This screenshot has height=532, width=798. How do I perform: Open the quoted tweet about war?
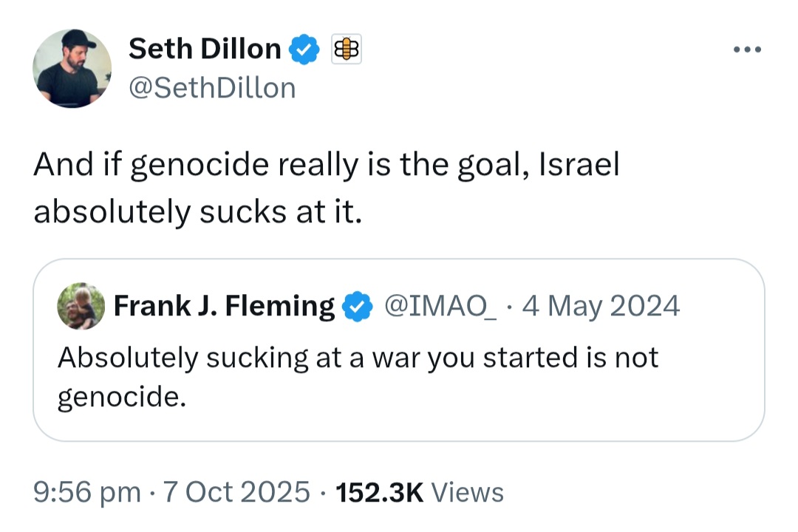click(399, 349)
